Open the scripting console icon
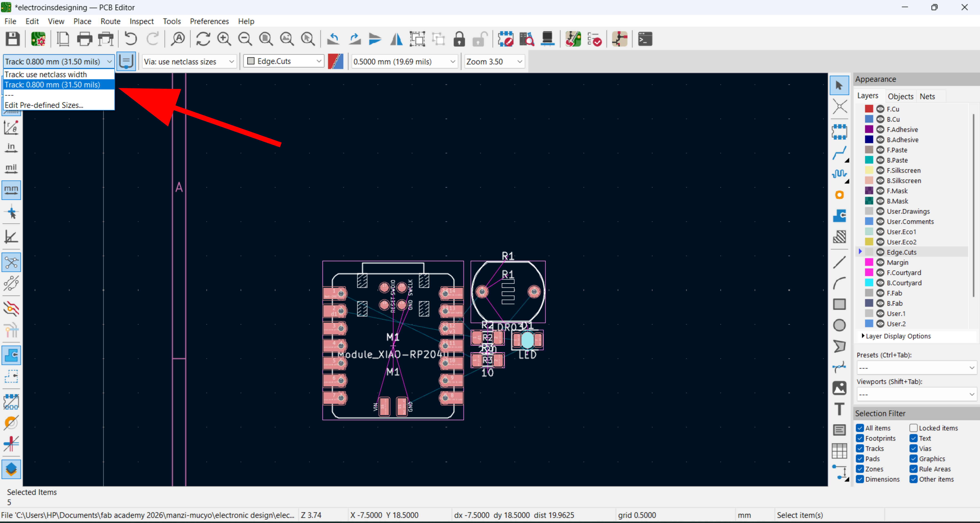Image resolution: width=980 pixels, height=523 pixels. (x=645, y=39)
